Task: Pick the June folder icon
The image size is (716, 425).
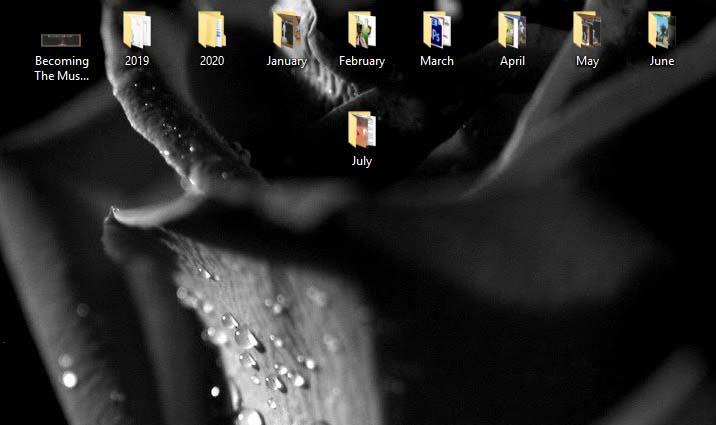Action: (662, 30)
